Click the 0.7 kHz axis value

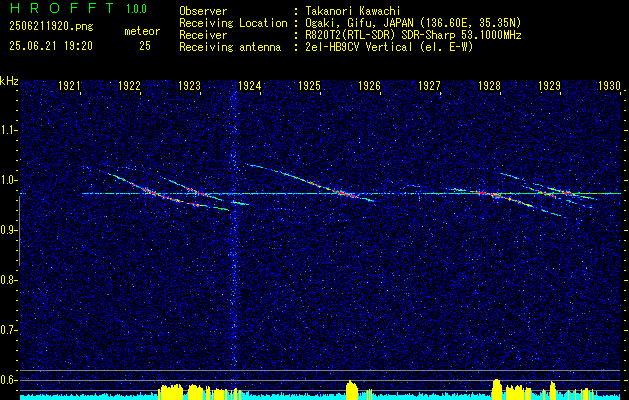point(9,330)
